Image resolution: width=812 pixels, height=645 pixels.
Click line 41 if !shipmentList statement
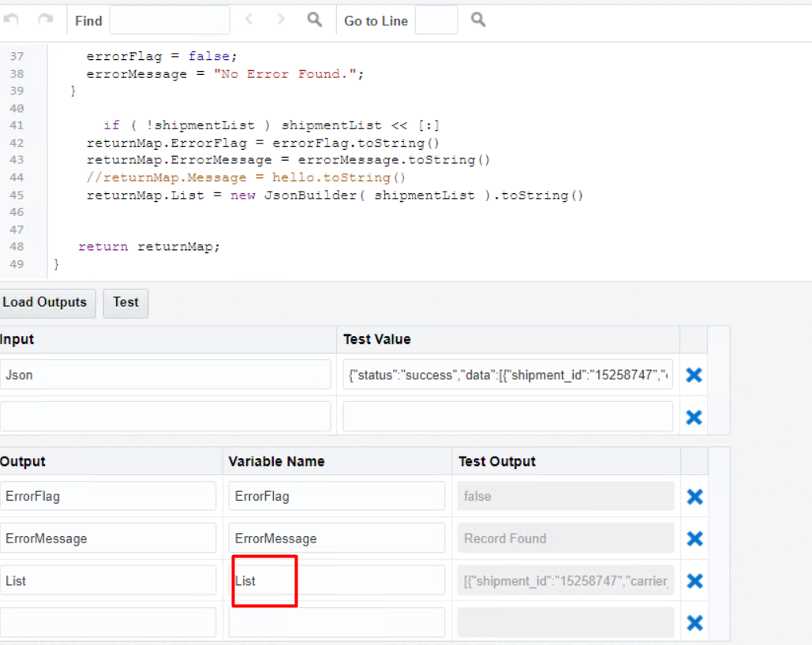click(x=271, y=125)
